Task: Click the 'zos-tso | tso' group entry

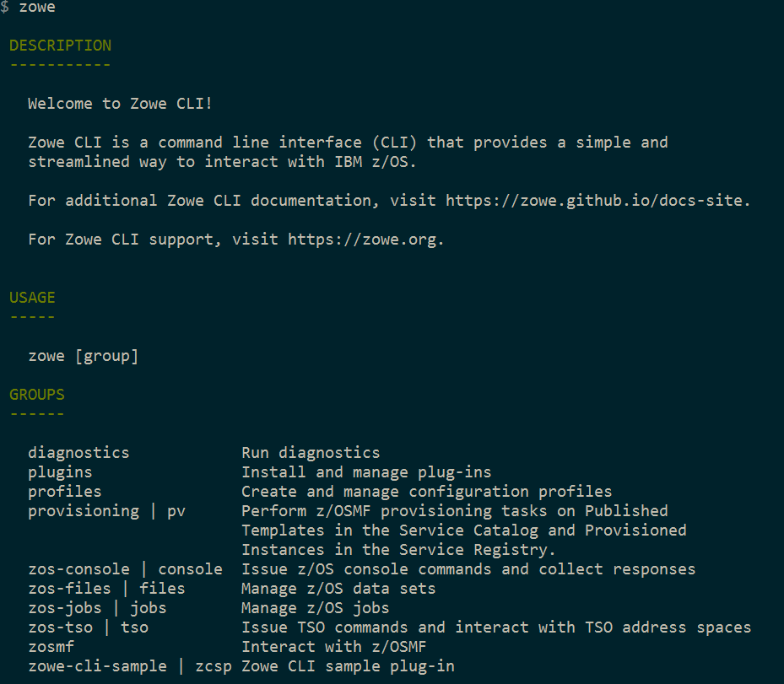Action: (x=88, y=627)
